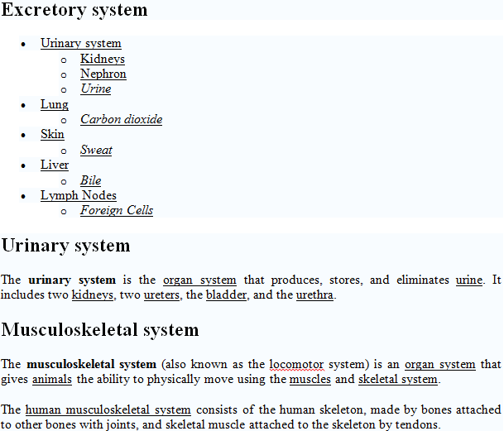Click the Musculoskeletal system heading
The height and width of the screenshot is (431, 504).
point(100,330)
